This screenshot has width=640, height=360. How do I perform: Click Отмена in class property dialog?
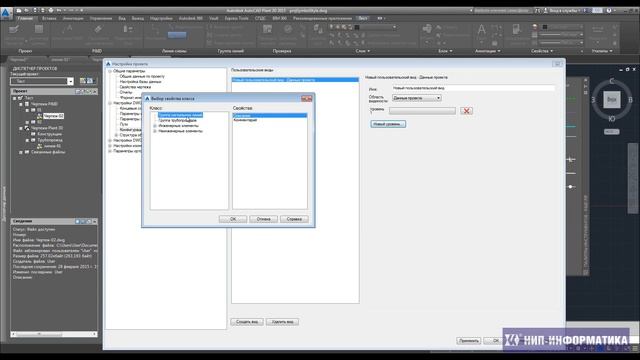coord(263,219)
